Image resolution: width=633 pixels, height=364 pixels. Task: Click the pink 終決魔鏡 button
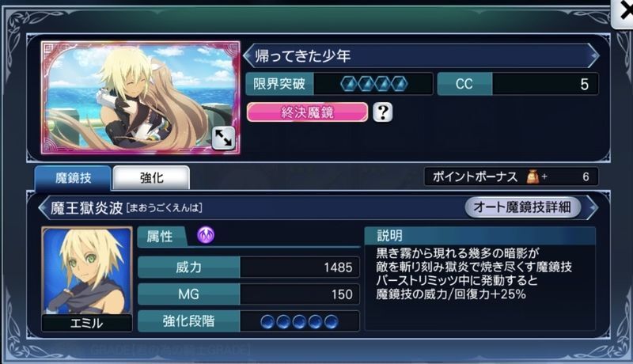coord(307,112)
